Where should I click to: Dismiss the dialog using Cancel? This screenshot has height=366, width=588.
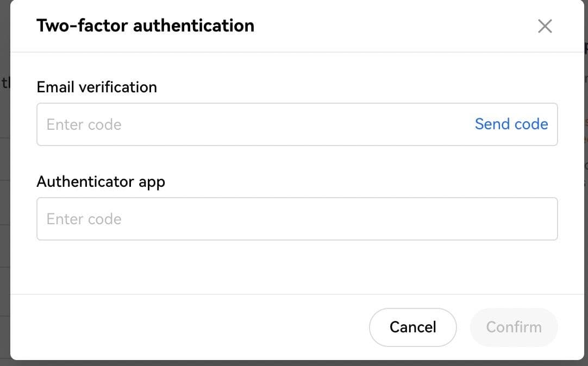pyautogui.click(x=412, y=327)
